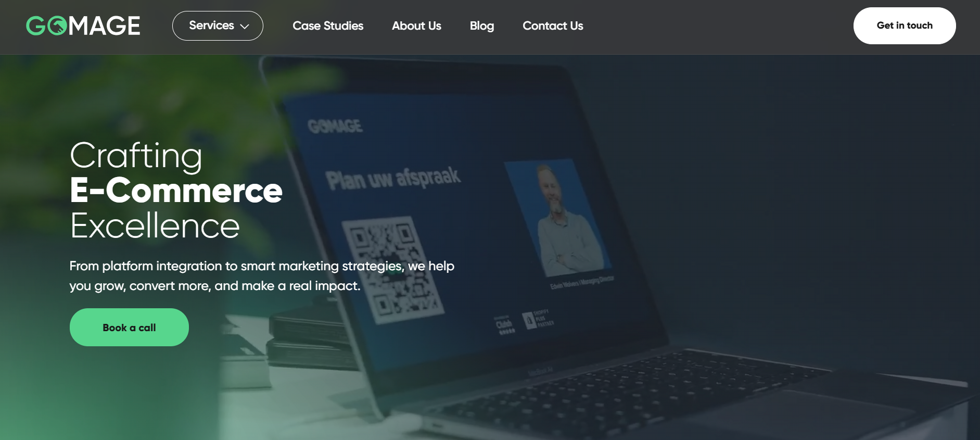This screenshot has height=440, width=980.
Task: Click the man's portrait photo on the laptop
Action: pyautogui.click(x=557, y=218)
